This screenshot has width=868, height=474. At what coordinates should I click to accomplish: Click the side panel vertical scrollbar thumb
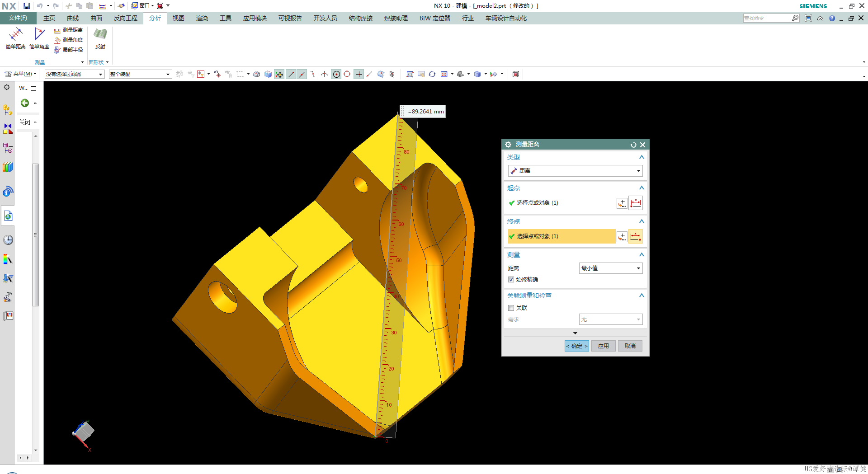click(x=35, y=235)
